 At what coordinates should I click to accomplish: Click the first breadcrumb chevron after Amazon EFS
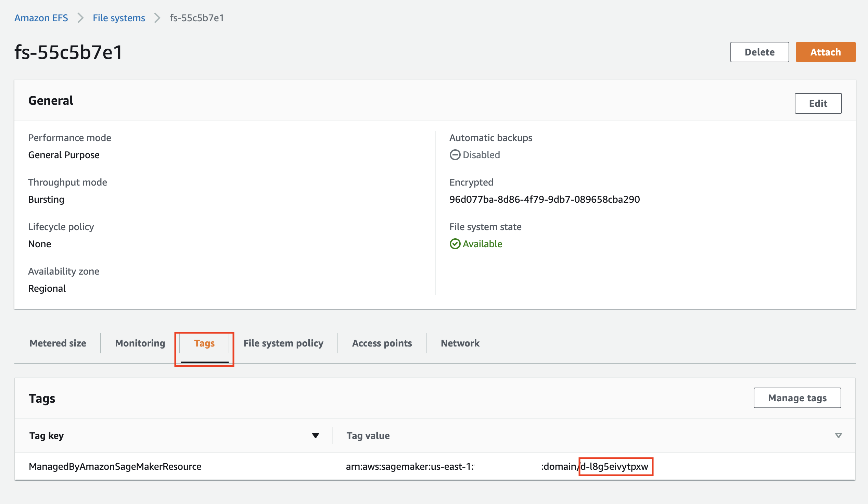80,18
